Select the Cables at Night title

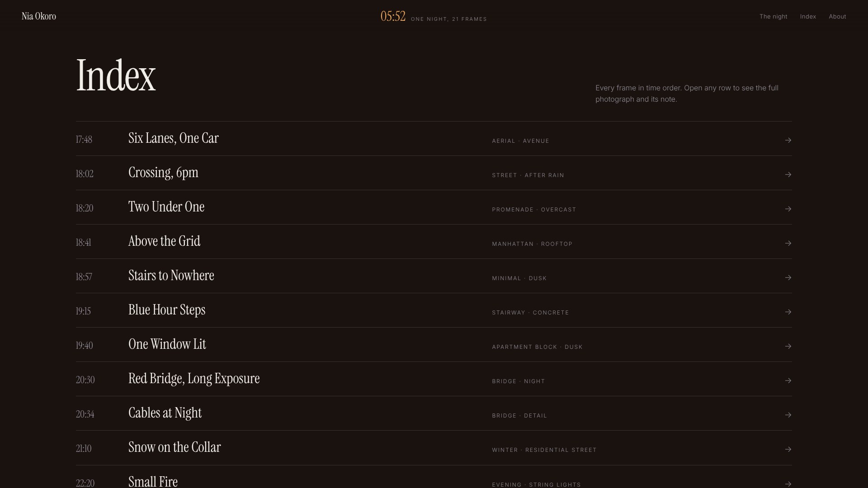(165, 413)
